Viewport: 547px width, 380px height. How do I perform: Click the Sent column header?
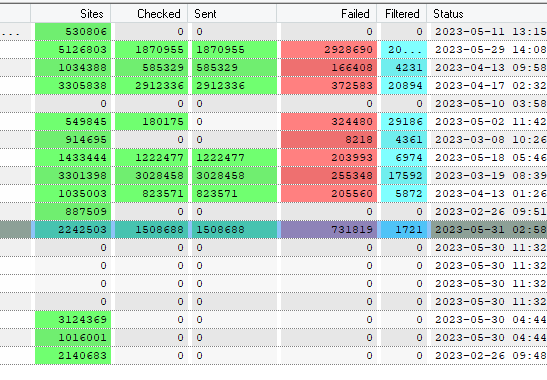pyautogui.click(x=232, y=14)
